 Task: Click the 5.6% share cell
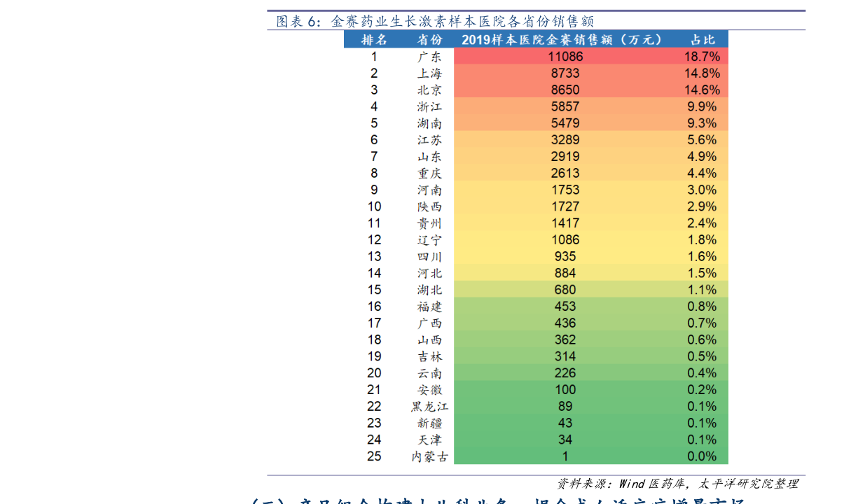(702, 140)
